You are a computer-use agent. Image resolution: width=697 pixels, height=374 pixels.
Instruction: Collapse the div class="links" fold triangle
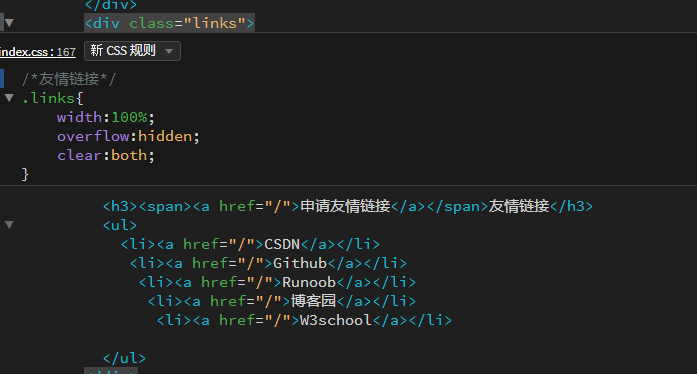pyautogui.click(x=9, y=23)
